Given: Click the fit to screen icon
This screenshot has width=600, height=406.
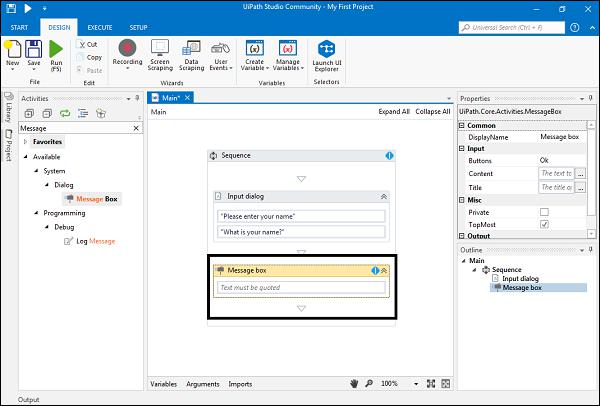Looking at the screenshot, I should click(431, 383).
